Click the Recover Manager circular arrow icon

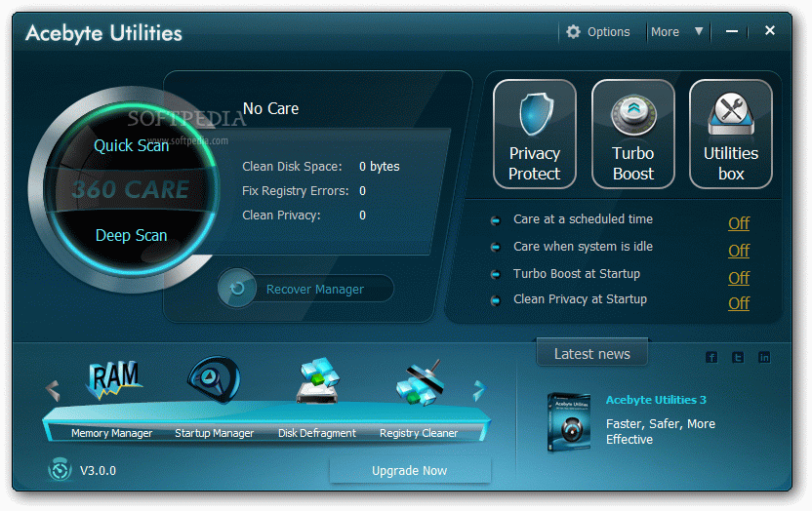point(237,288)
